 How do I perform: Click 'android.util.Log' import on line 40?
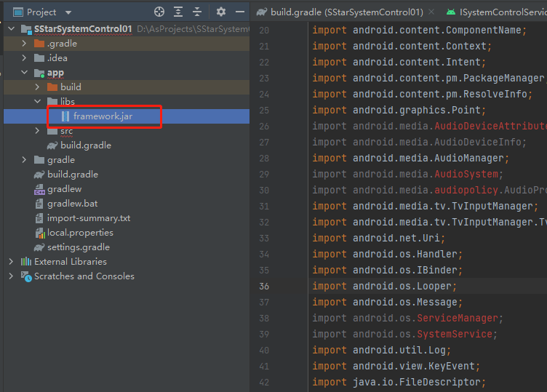399,350
